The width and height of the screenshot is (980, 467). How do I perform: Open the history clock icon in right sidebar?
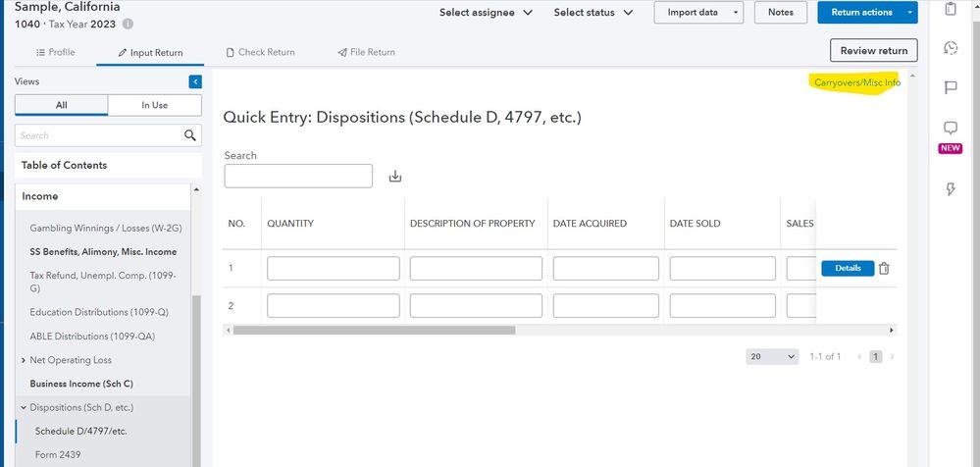click(950, 48)
